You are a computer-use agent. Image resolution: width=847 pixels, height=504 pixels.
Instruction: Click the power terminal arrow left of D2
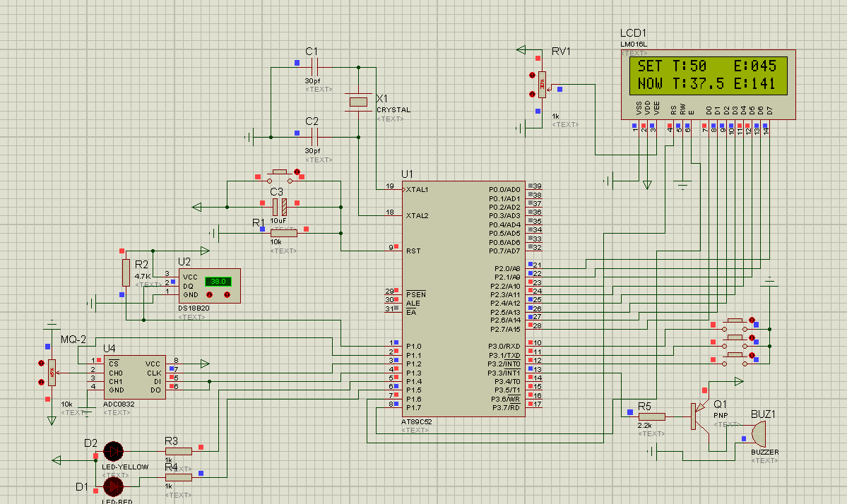[57, 460]
